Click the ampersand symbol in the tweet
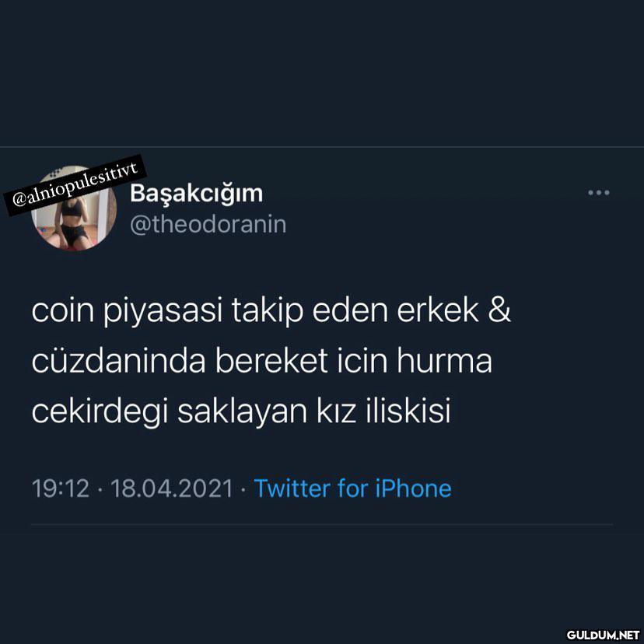The width and height of the screenshot is (644, 644). 499,310
